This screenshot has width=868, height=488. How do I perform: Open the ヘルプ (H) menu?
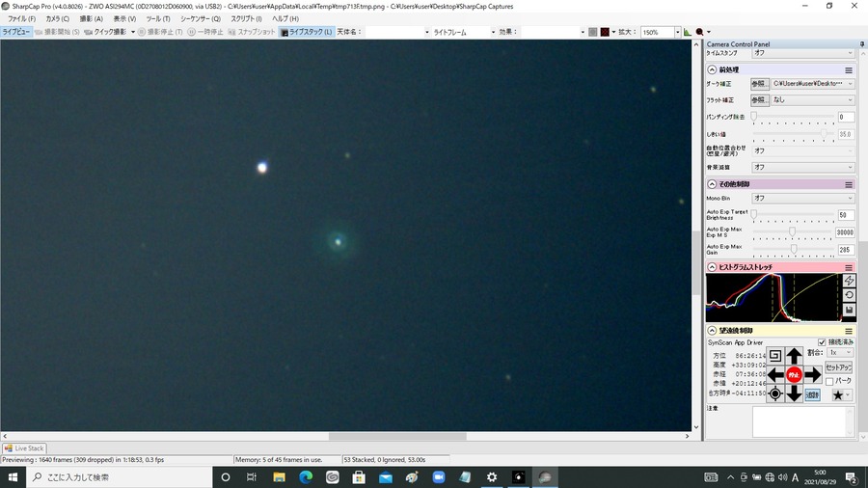point(285,19)
